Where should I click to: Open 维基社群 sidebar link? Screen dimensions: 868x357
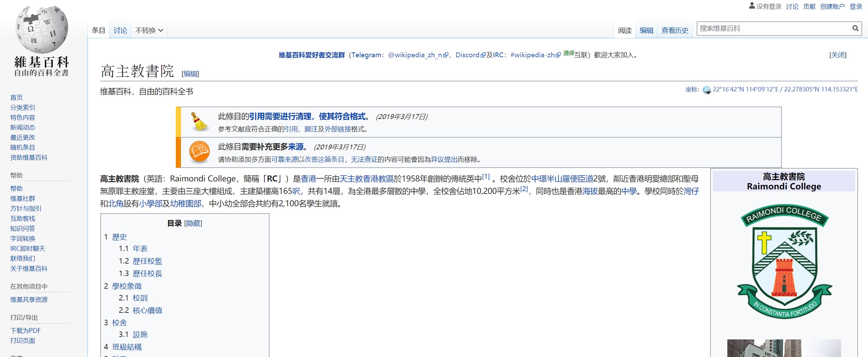pos(23,199)
